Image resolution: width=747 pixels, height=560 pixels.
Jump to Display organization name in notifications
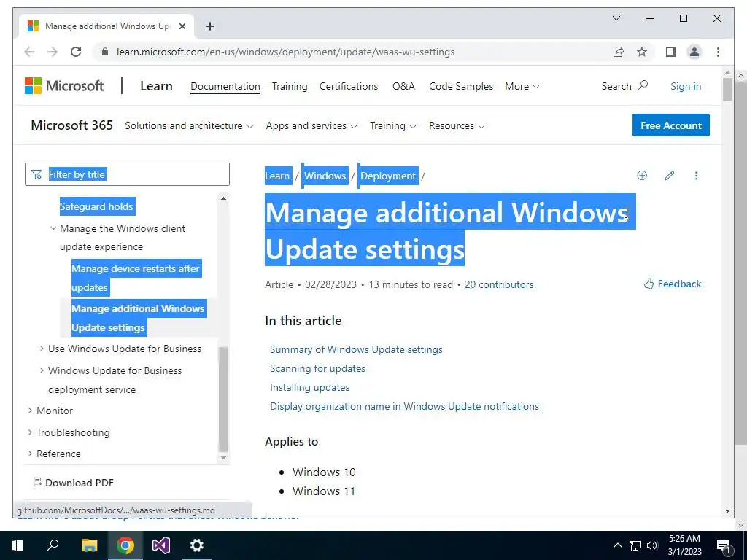point(404,406)
